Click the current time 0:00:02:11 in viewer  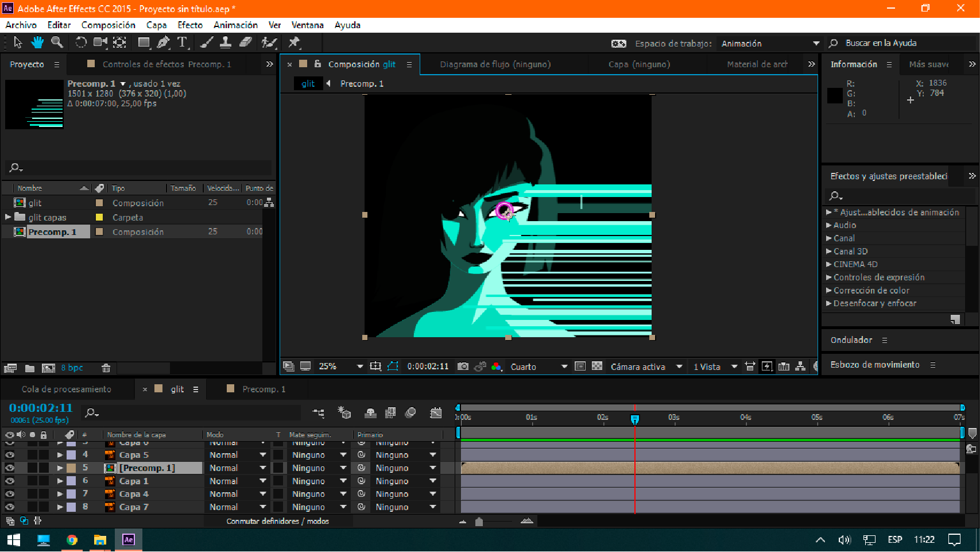[428, 366]
